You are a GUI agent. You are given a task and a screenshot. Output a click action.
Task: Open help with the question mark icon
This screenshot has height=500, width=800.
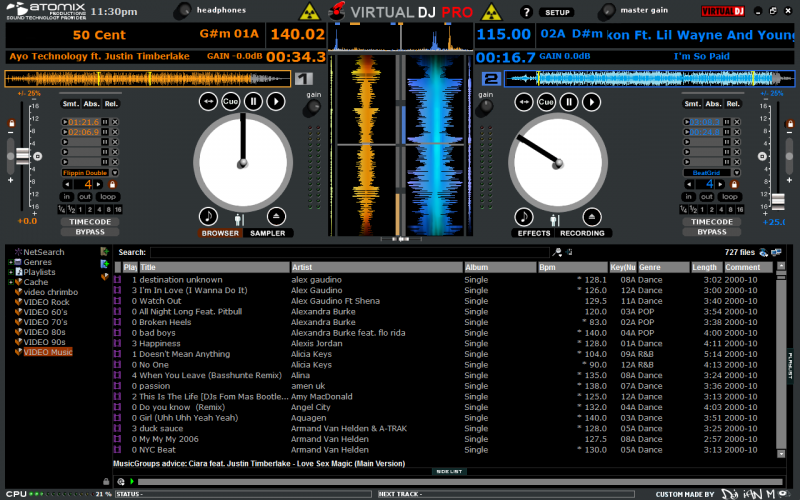526,12
